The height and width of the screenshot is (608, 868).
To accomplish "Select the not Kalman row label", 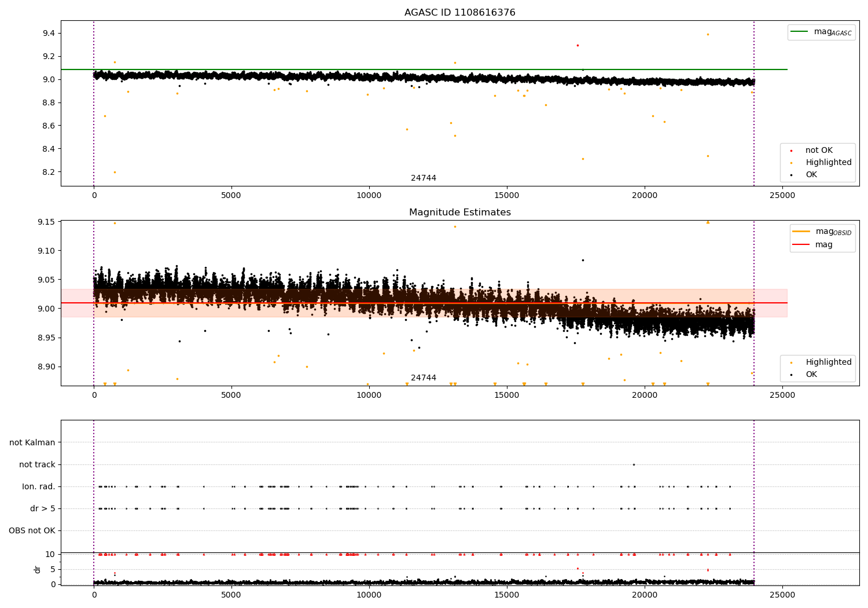I will (32, 442).
